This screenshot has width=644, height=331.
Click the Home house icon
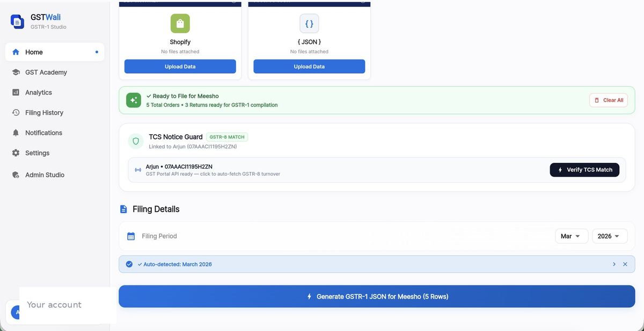(16, 52)
